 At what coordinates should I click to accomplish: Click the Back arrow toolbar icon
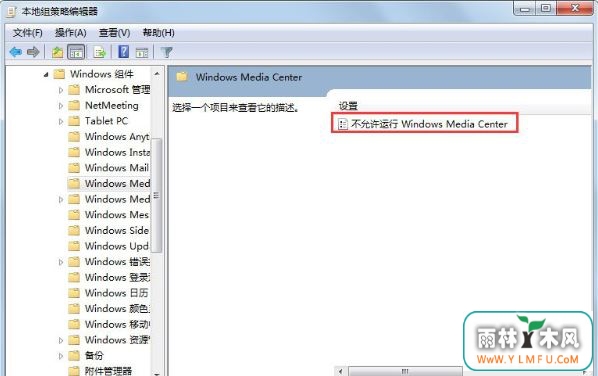click(x=16, y=52)
